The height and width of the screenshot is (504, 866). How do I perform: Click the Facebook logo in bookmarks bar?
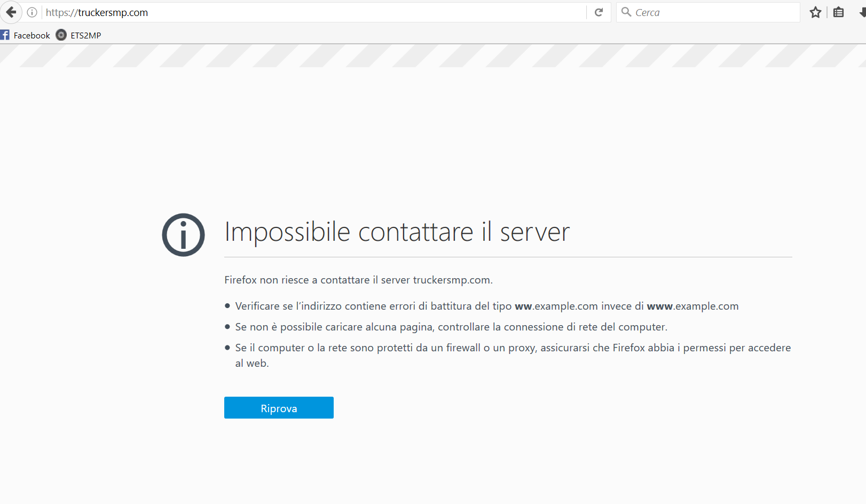5,35
